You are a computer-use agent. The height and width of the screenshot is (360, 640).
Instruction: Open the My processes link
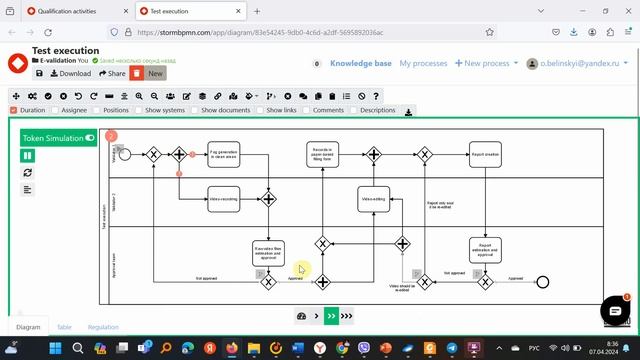click(x=423, y=63)
